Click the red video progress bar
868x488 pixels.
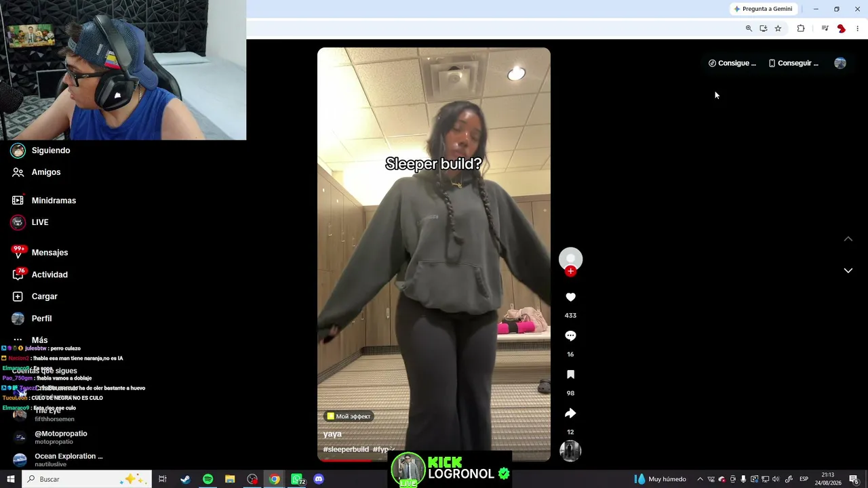click(x=346, y=460)
